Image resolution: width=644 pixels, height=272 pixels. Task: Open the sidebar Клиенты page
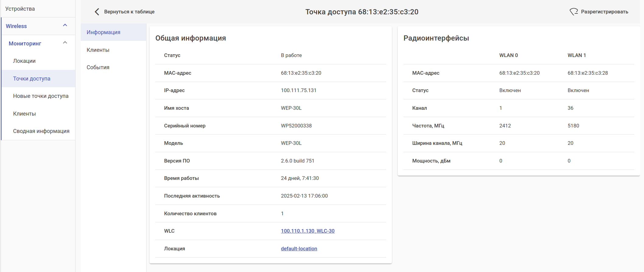pos(24,114)
